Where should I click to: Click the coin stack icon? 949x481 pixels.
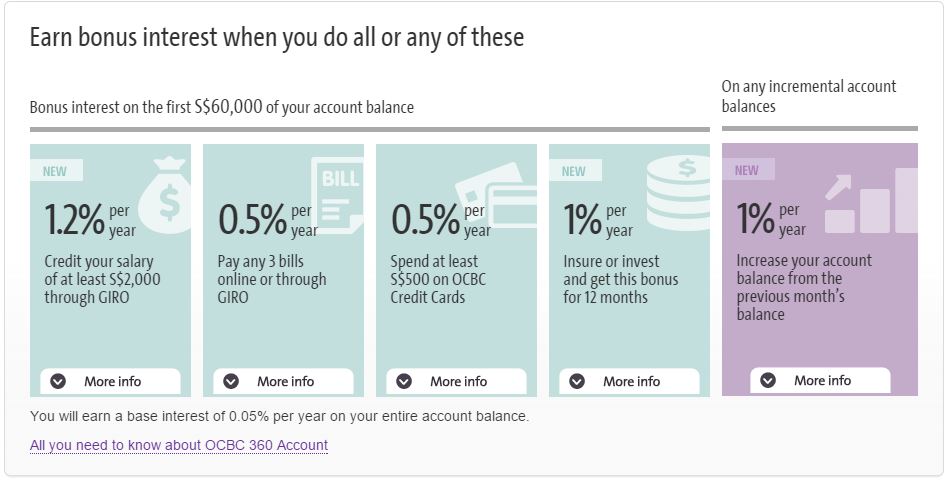[x=678, y=192]
